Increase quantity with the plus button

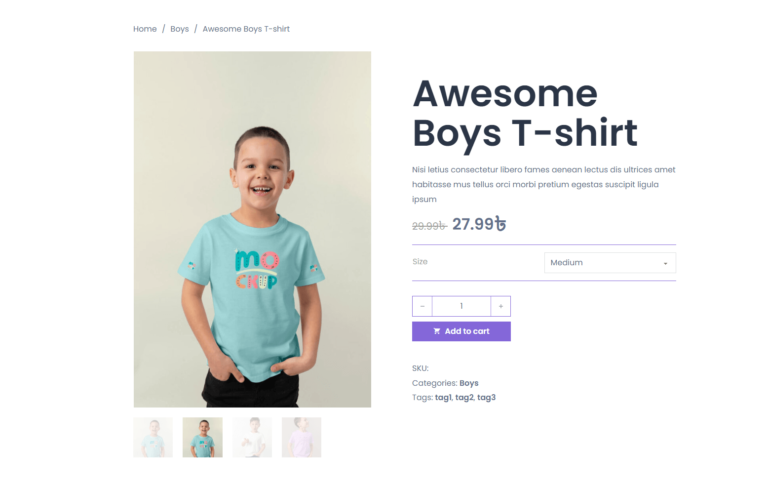click(501, 306)
